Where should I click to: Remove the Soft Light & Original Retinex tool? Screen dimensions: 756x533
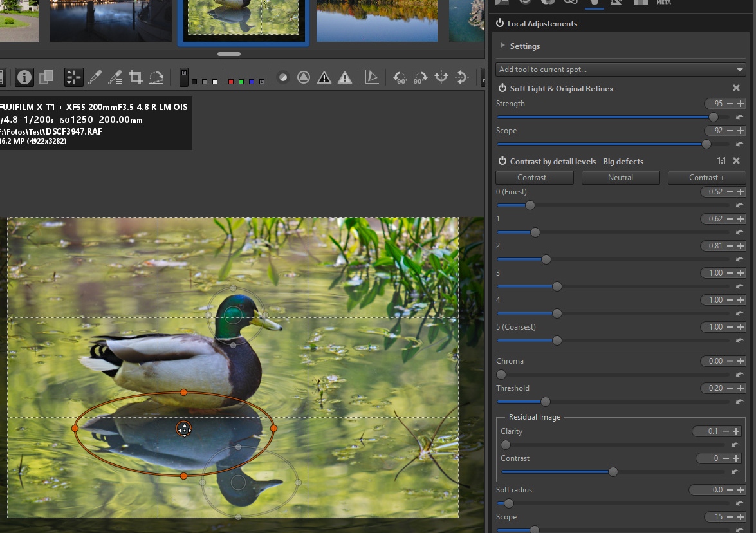point(736,88)
